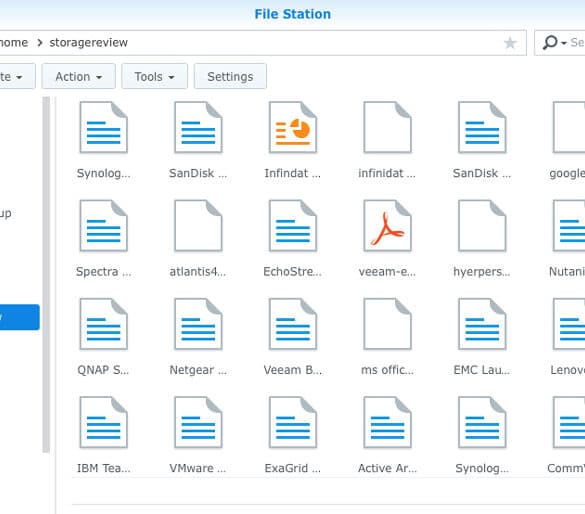Select the blank infinidat file icon

(x=388, y=127)
